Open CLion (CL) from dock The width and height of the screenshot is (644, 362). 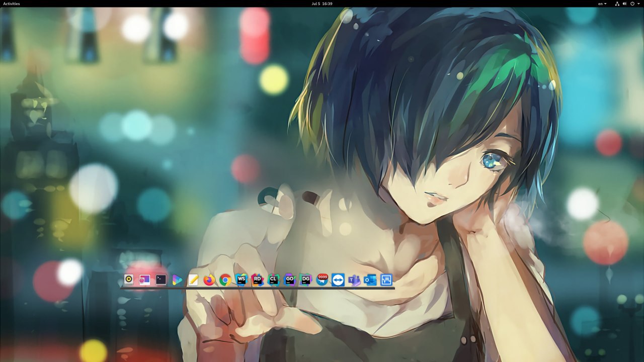(274, 280)
